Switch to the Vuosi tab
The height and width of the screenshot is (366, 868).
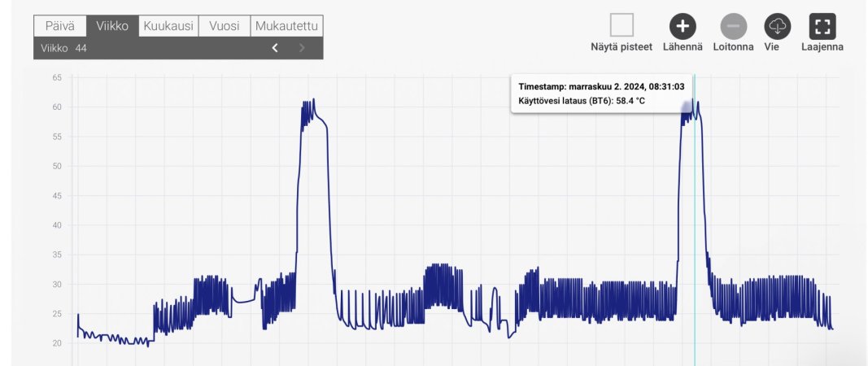(225, 26)
